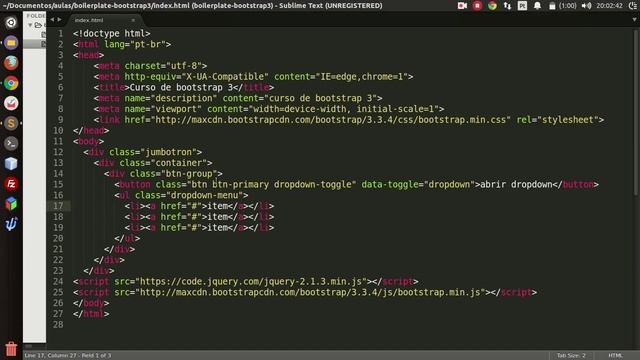
Task: Open the network connections indicator
Action: (x=507, y=6)
